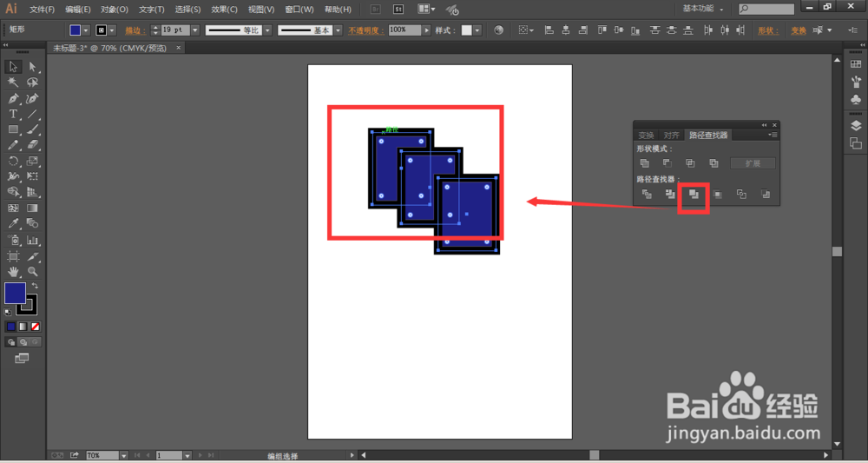
Task: Select the Rotate tool
Action: pos(13,162)
